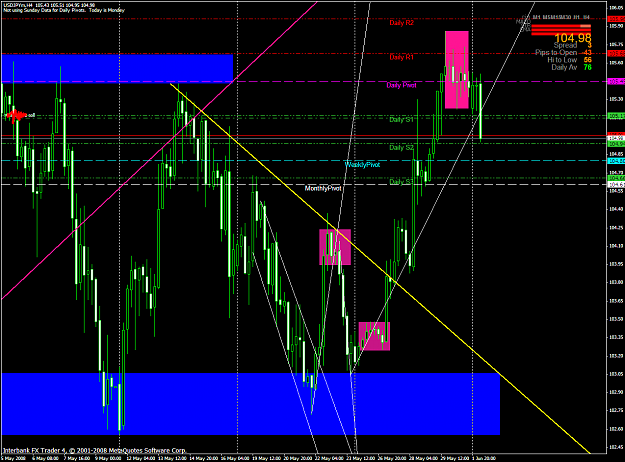Click the WeeklyPivot label
The width and height of the screenshot is (625, 462).
point(362,165)
